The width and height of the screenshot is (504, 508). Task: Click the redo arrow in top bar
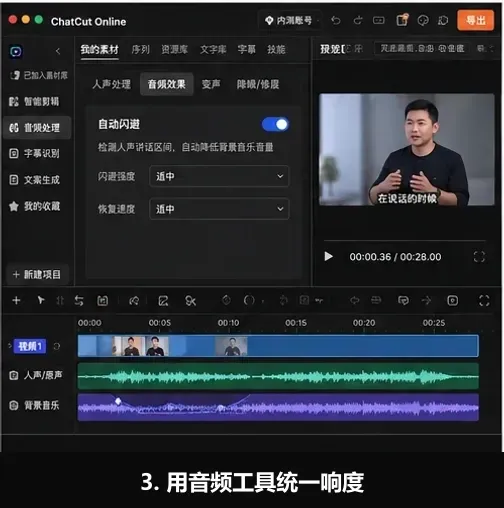click(358, 21)
